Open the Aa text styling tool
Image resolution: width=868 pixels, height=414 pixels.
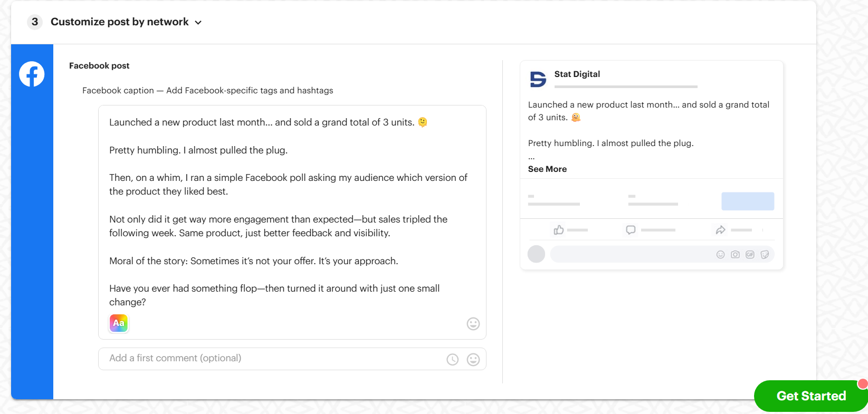click(119, 323)
